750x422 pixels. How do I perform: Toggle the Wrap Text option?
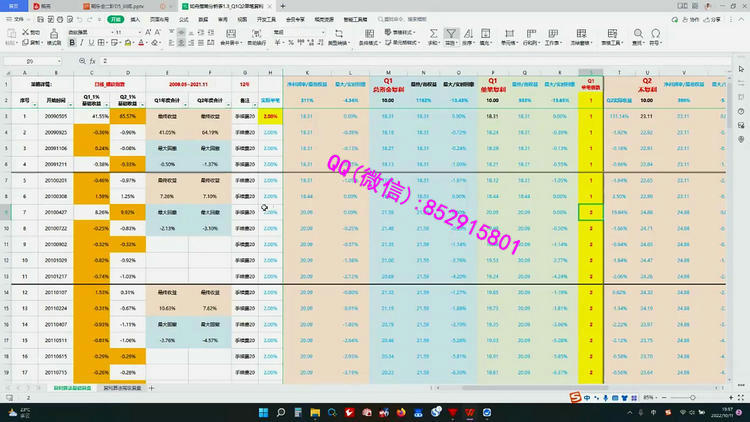[256, 33]
